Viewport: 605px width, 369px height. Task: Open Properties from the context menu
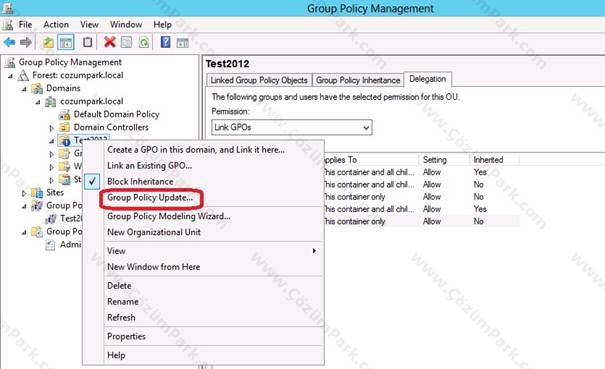pos(126,336)
